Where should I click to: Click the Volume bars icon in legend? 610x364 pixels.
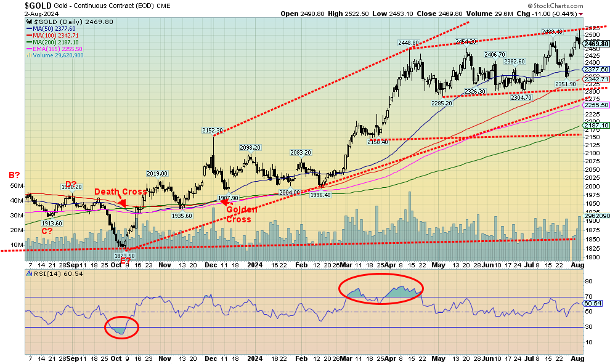click(x=28, y=55)
